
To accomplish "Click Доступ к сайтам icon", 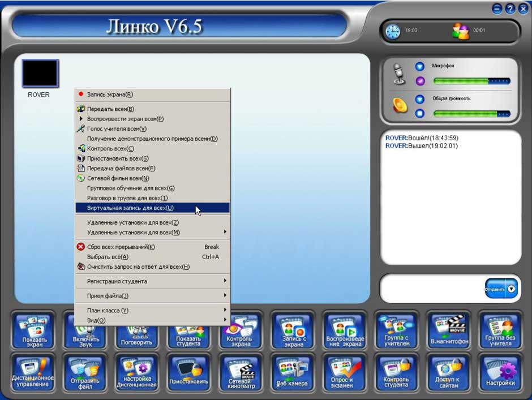I will point(448,372).
